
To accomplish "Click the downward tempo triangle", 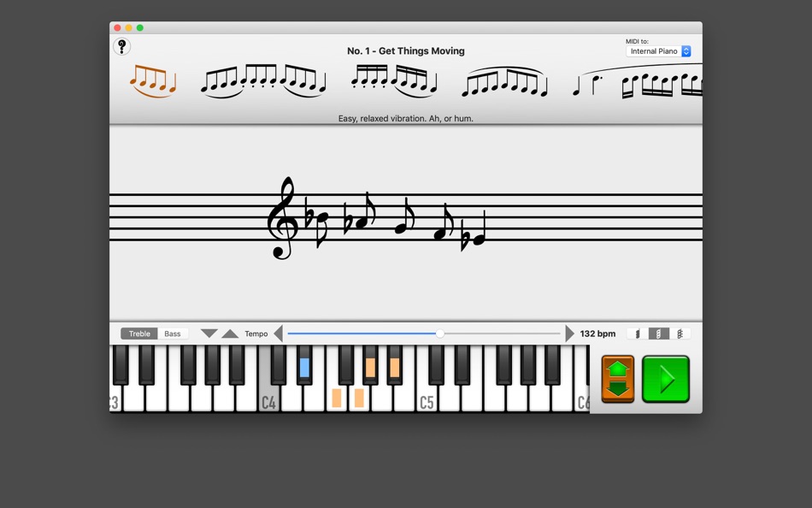I will 208,334.
